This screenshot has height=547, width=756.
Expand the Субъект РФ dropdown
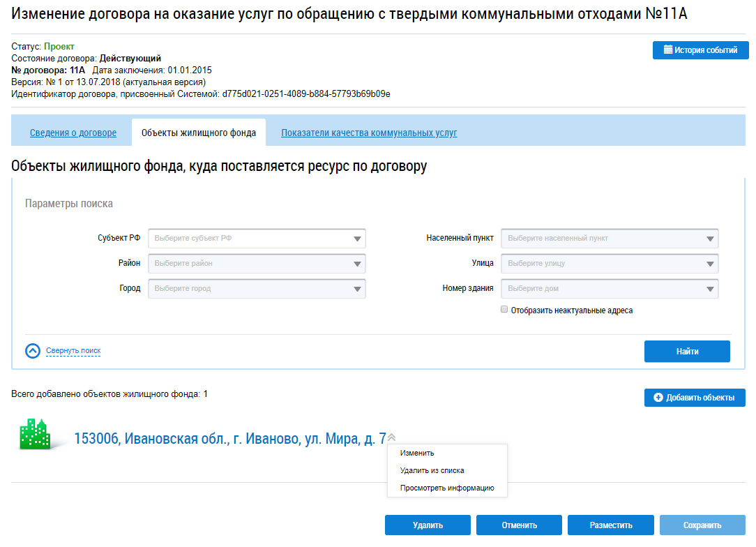pyautogui.click(x=256, y=239)
